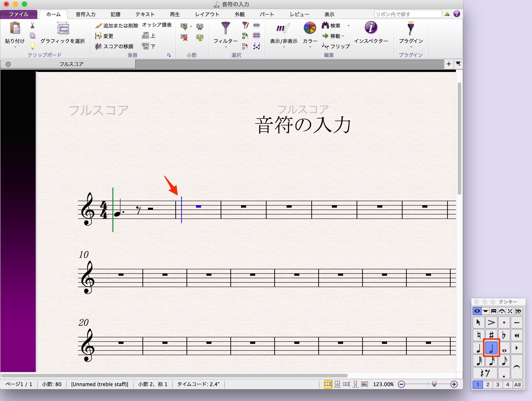
Task: Click the Paste clipboard icon
Action: [15, 28]
